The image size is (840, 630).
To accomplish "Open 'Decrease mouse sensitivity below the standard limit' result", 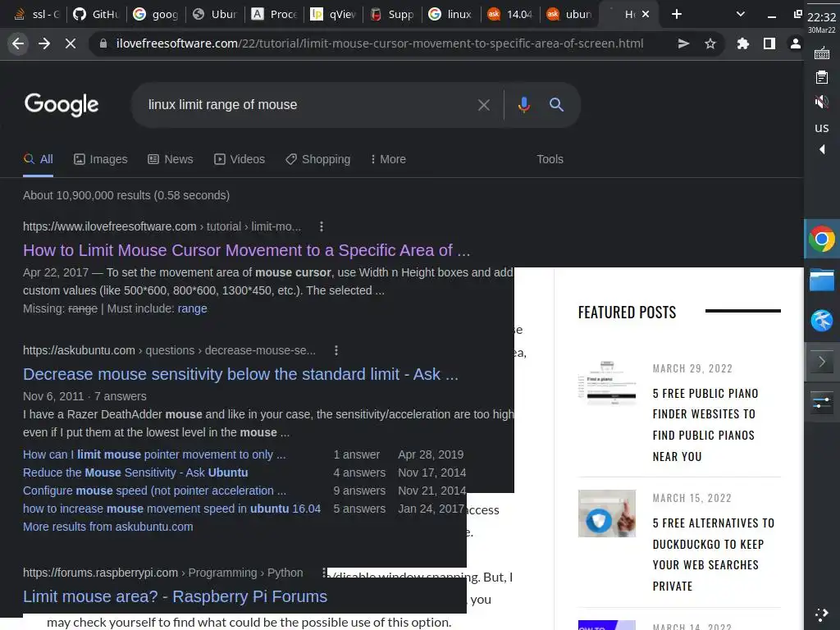I will click(240, 374).
